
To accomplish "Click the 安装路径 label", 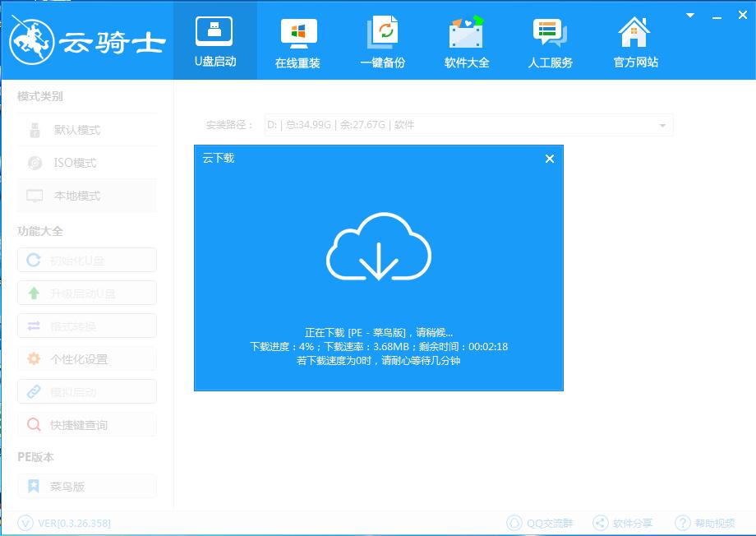I will pos(229,125).
